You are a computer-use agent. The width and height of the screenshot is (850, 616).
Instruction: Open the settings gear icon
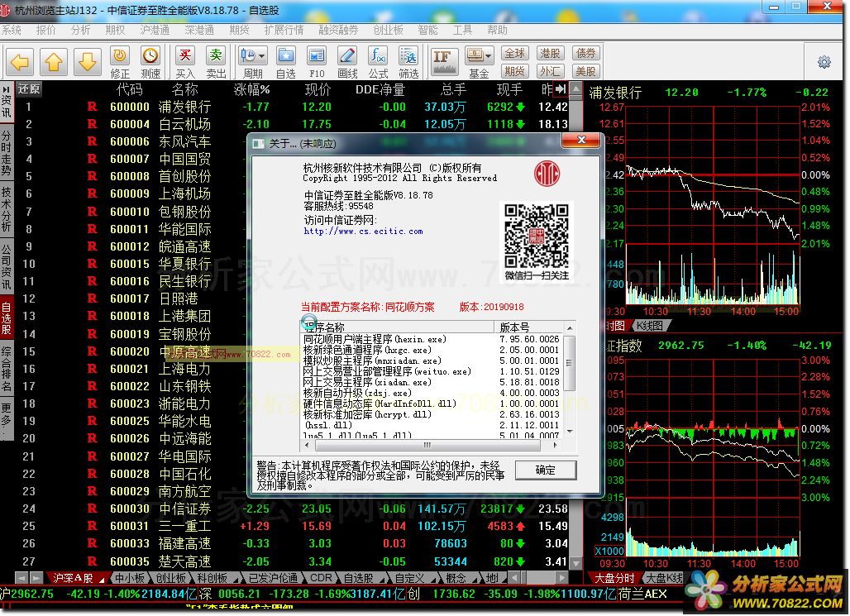click(x=824, y=62)
